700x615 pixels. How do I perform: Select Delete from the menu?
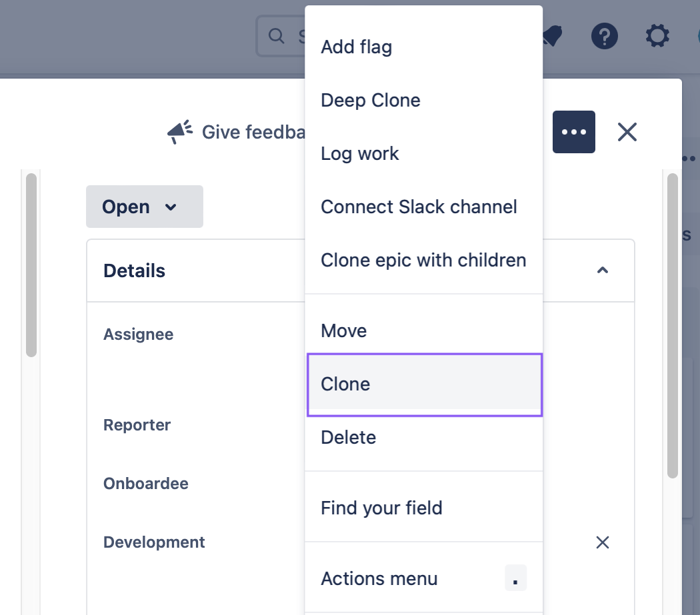(x=423, y=437)
